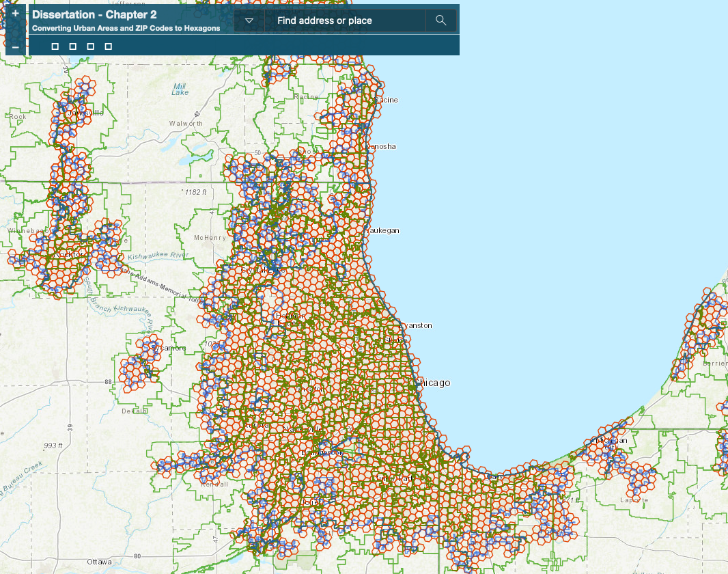Click the fourth square widget icon in toolbar

coord(109,46)
